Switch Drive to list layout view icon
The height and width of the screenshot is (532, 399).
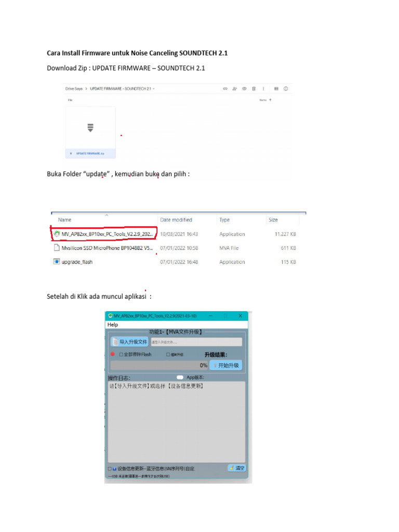(x=276, y=88)
